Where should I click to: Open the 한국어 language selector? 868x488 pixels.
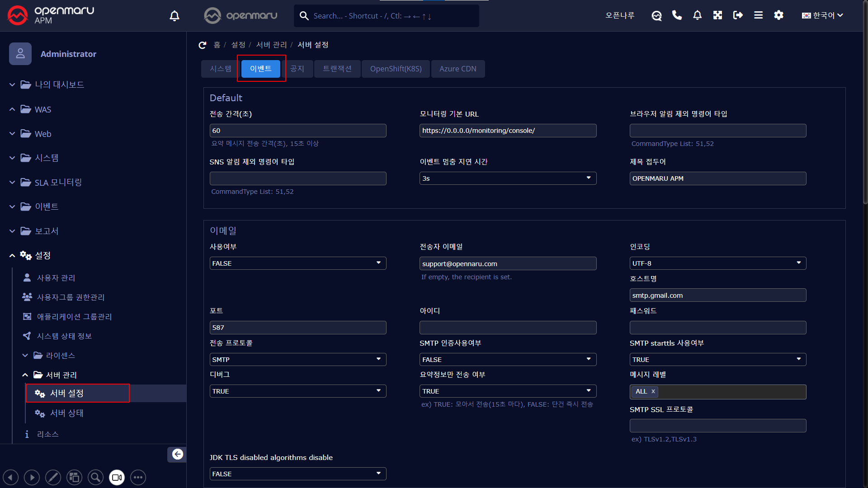coord(822,15)
